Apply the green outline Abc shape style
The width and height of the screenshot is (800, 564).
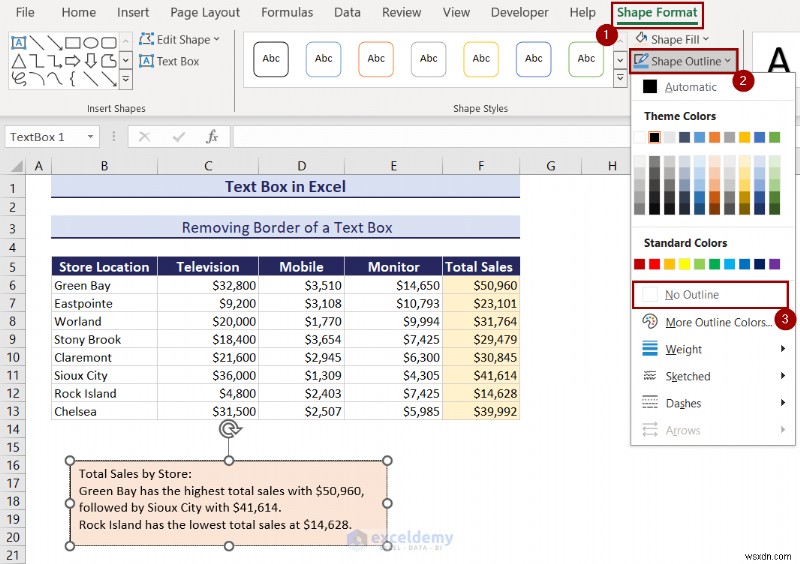(x=586, y=59)
